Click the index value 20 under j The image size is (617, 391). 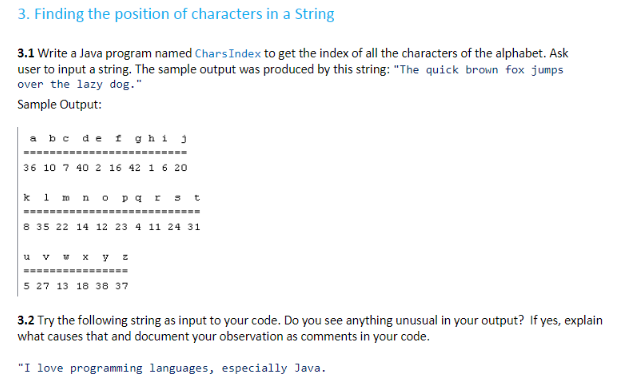click(x=181, y=168)
